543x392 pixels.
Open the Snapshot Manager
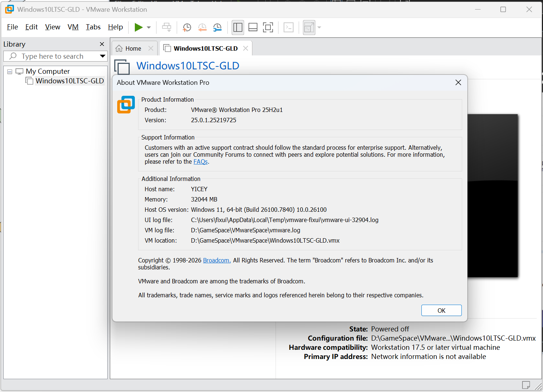coord(217,27)
